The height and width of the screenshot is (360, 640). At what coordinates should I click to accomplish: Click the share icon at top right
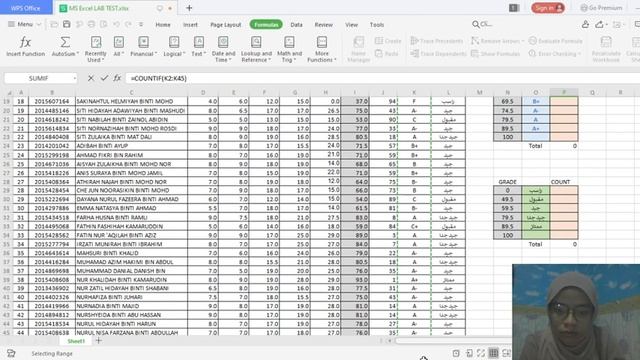tap(599, 24)
